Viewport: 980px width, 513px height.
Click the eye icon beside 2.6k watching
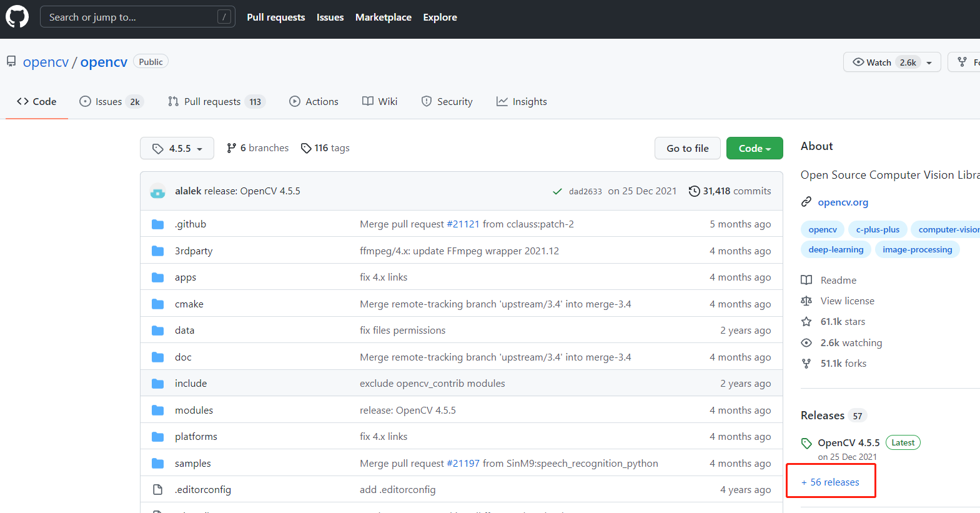tap(806, 343)
